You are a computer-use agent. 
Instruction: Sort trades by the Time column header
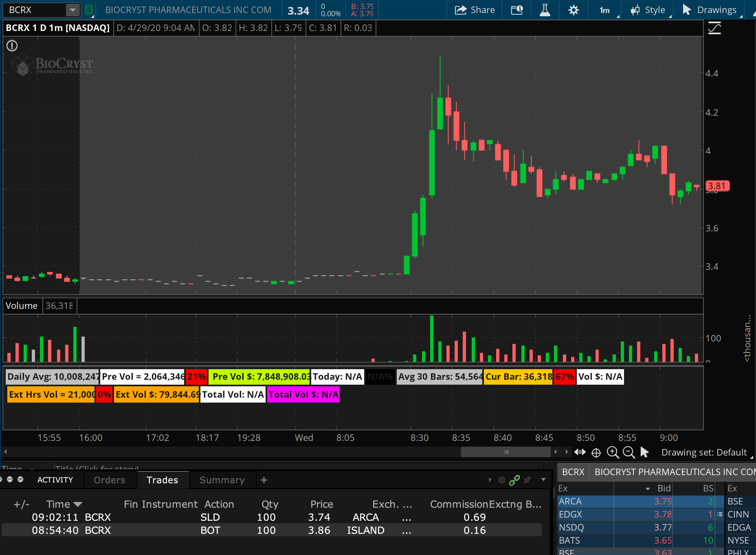pyautogui.click(x=64, y=504)
